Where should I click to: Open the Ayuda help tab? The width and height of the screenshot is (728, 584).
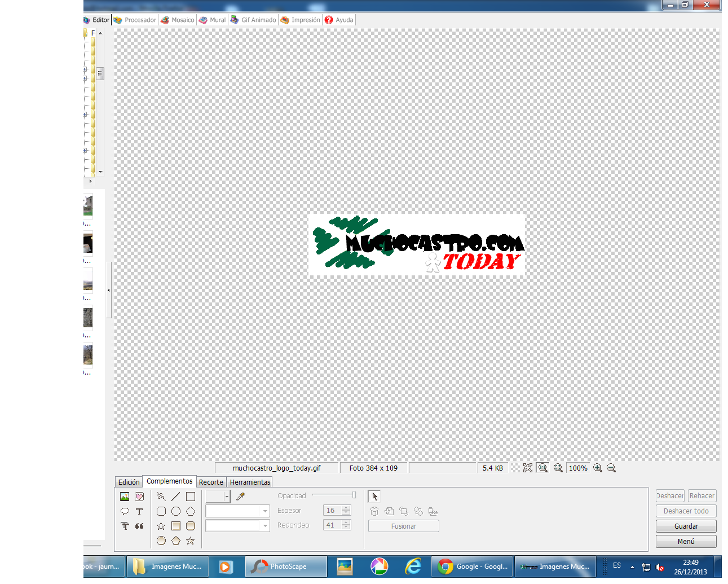point(339,20)
